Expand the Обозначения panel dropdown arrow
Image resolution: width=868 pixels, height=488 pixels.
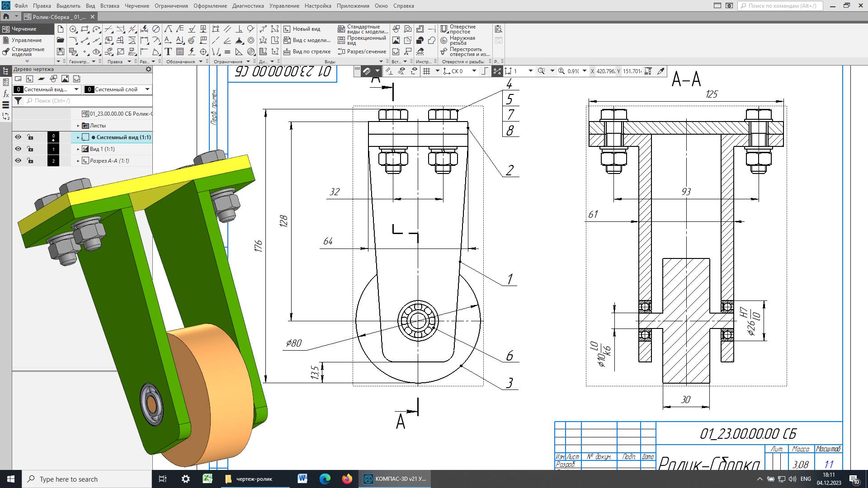pos(201,61)
